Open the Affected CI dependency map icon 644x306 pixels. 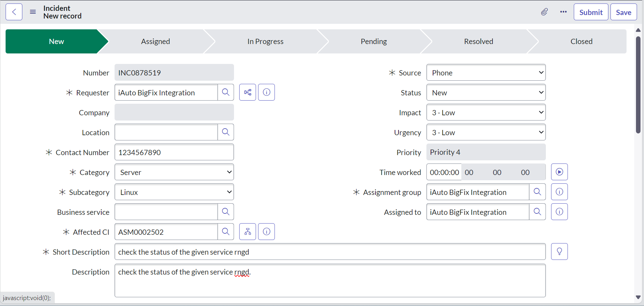248,232
